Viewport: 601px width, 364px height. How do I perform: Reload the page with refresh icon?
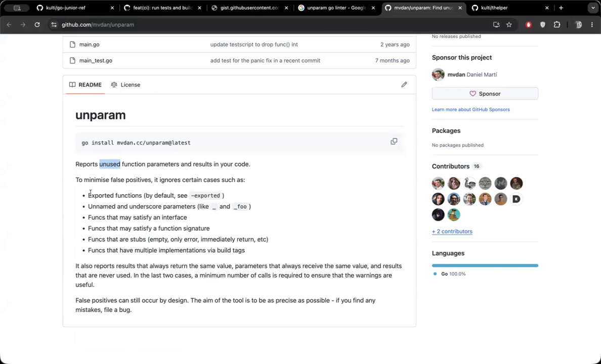[37, 25]
